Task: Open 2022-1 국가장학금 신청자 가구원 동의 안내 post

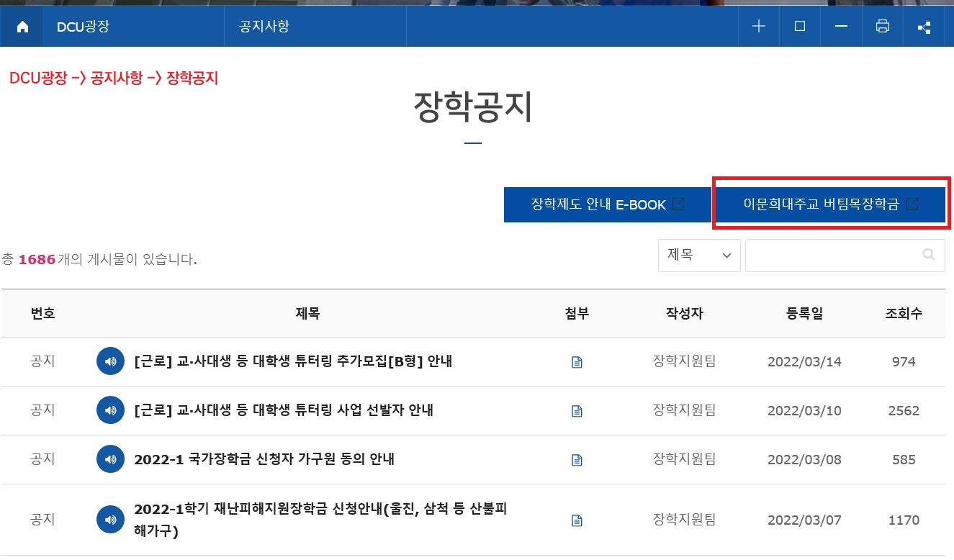Action: click(264, 459)
